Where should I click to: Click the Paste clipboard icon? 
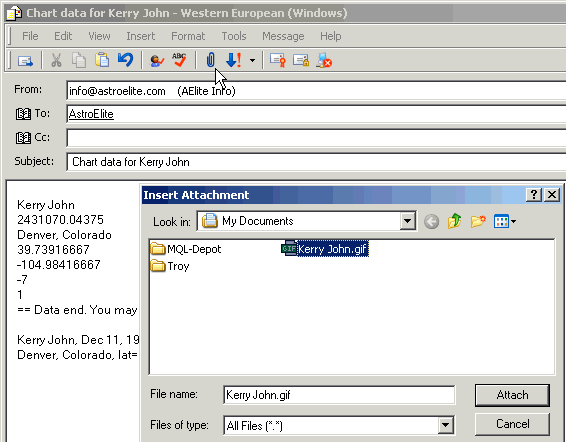coord(102,60)
